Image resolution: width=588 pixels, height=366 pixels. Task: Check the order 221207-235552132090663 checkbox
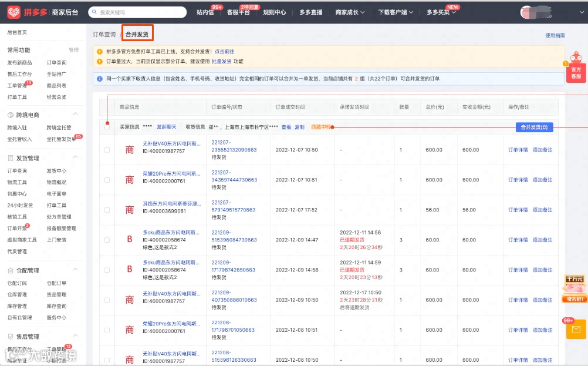click(x=107, y=150)
